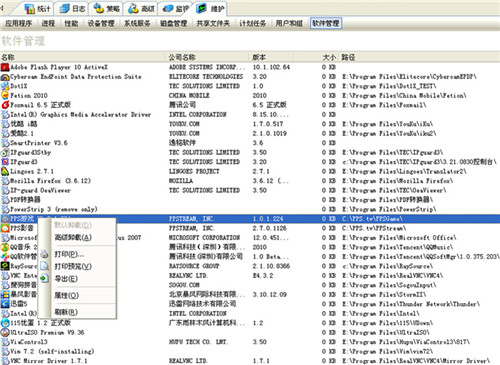
Task: Open 计划任务 sub-tab
Action: pyautogui.click(x=253, y=23)
